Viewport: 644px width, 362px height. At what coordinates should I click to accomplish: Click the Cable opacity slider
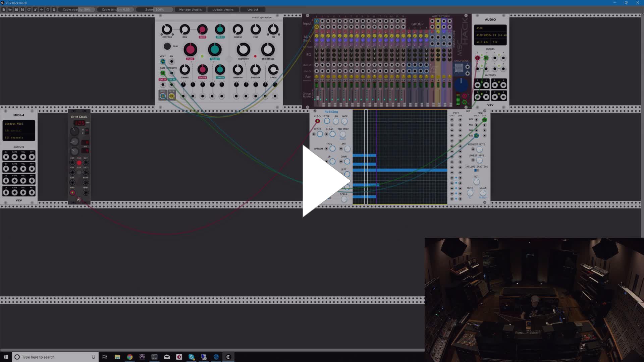point(77,9)
